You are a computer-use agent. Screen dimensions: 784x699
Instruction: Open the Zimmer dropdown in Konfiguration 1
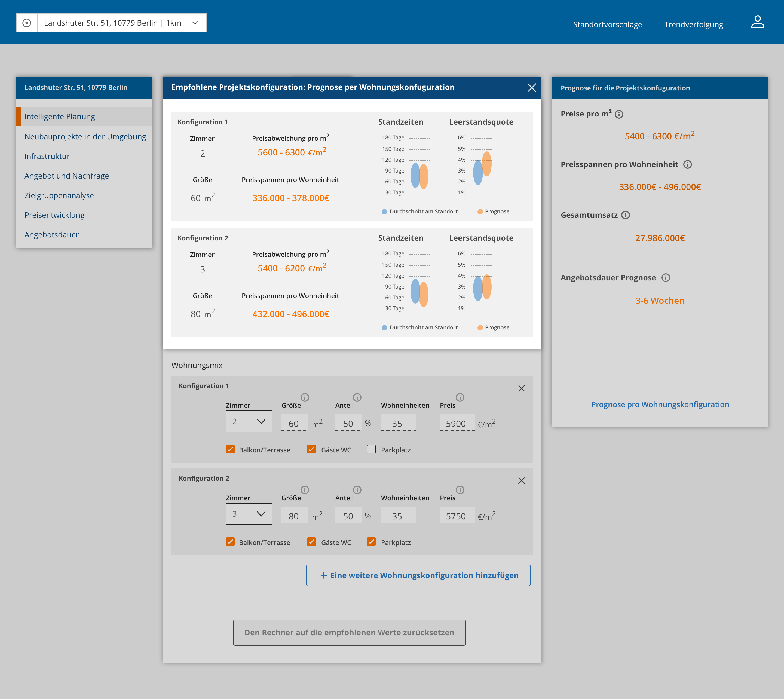pos(249,421)
